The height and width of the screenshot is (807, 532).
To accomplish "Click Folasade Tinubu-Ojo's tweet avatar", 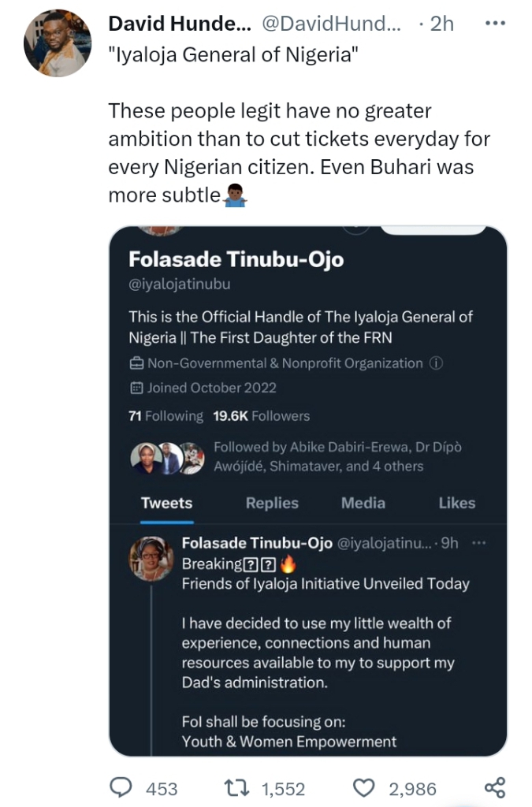I will pos(151,559).
